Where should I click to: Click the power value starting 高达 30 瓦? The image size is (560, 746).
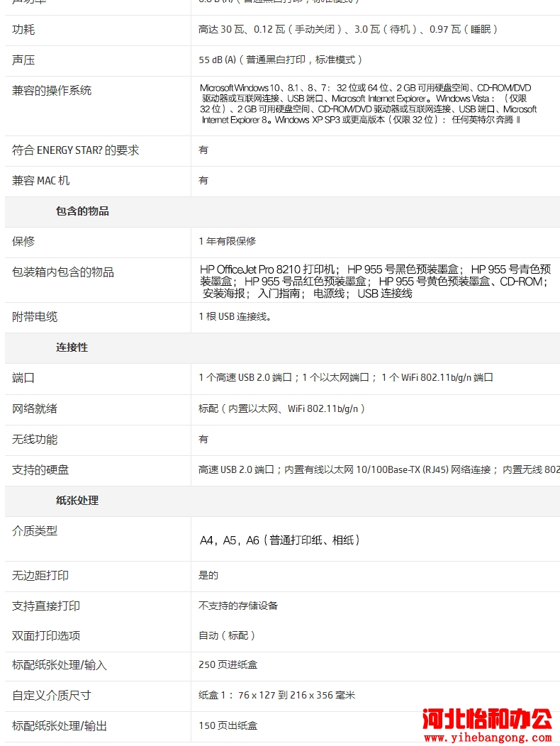348,30
